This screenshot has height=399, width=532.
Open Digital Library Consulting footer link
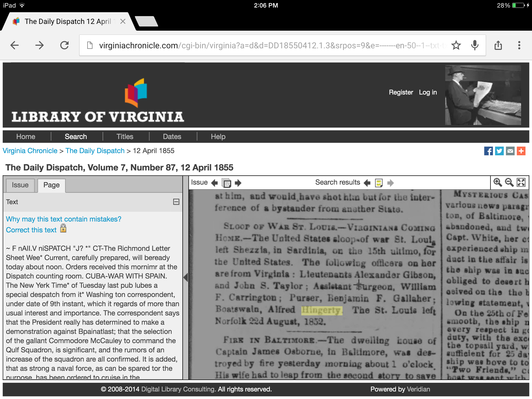178,389
